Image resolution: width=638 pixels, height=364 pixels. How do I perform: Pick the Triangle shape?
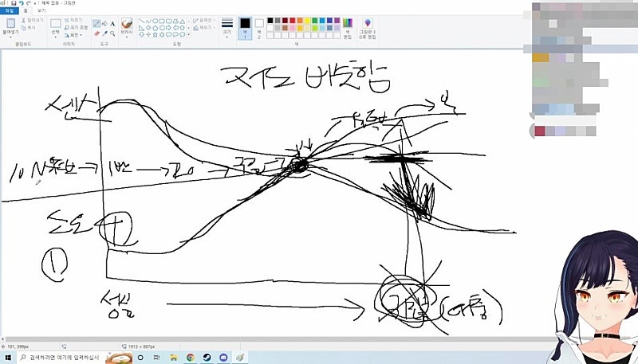[183, 22]
